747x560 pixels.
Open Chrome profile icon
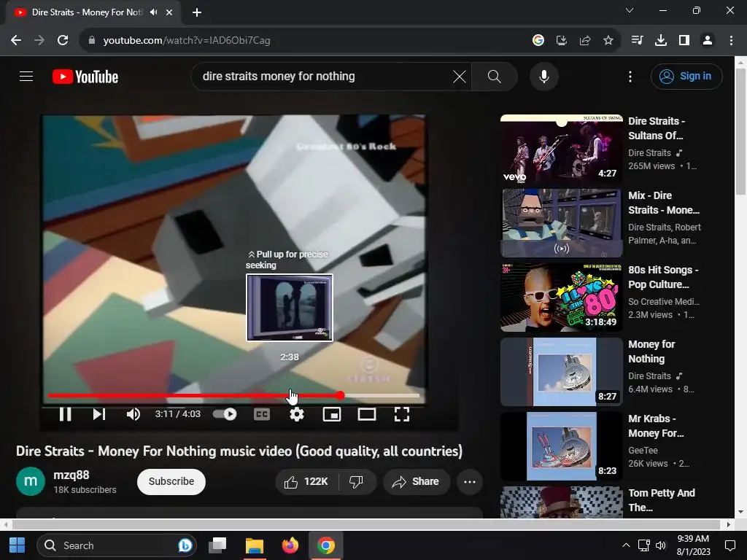click(x=708, y=41)
